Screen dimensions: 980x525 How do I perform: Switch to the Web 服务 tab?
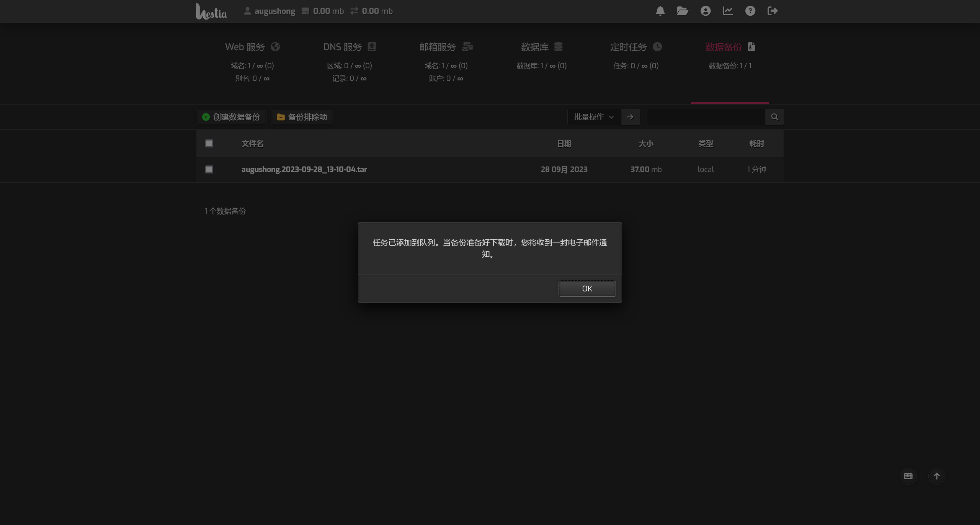(x=252, y=47)
